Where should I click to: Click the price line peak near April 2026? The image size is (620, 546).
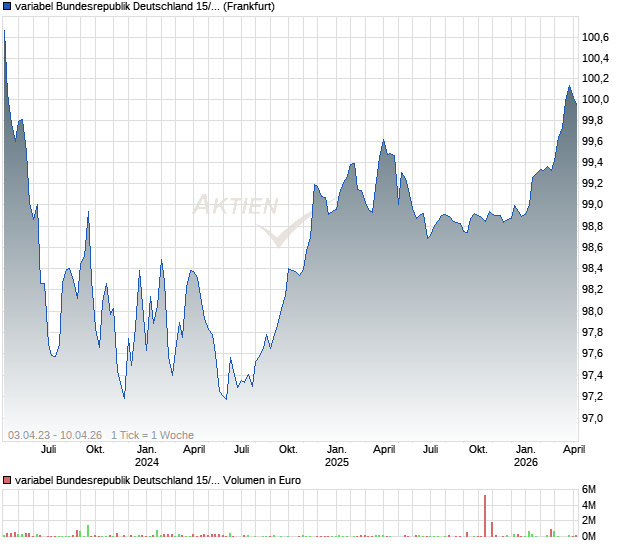coord(569,87)
